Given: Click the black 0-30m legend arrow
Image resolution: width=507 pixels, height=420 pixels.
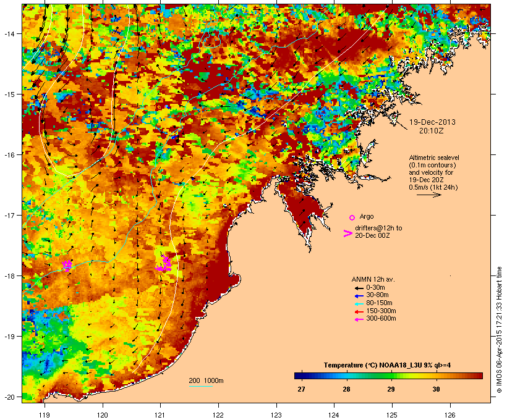Looking at the screenshot, I should coord(359,288).
